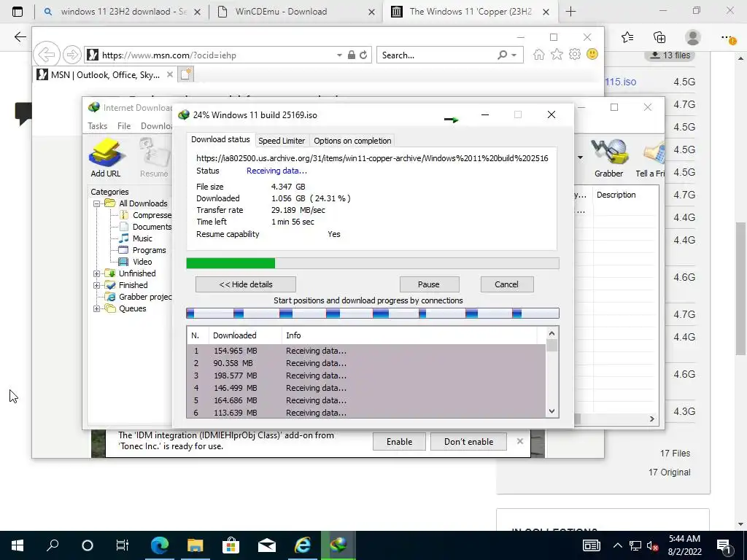Open Edge tab actions menu icon
Screen dimensions: 747x560
pyautogui.click(x=18, y=12)
